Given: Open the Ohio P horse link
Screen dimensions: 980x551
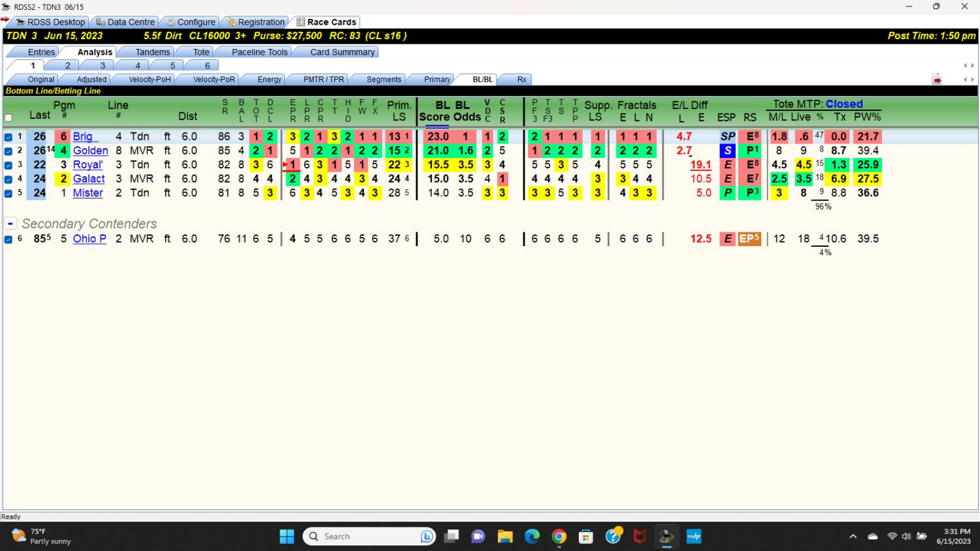Looking at the screenshot, I should (90, 239).
